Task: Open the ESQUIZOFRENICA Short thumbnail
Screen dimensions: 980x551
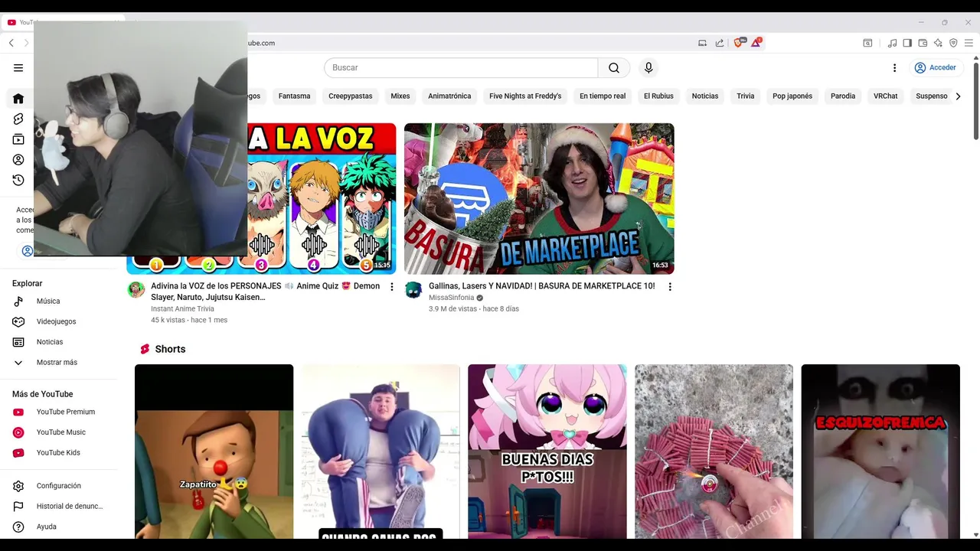Action: (880, 452)
